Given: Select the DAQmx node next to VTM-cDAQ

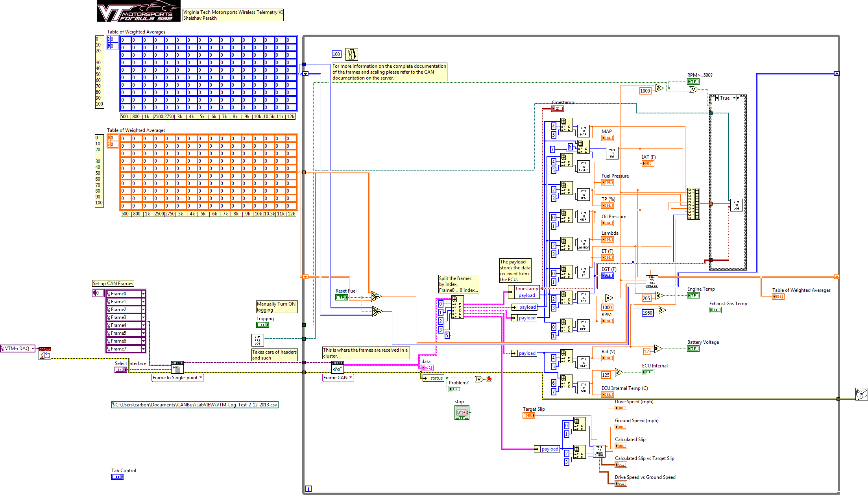Looking at the screenshot, I should tap(45, 354).
